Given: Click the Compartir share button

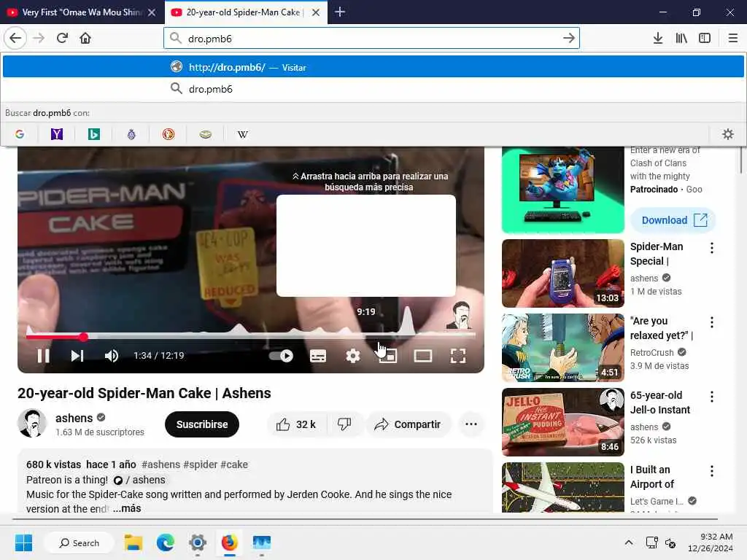Looking at the screenshot, I should coord(407,424).
